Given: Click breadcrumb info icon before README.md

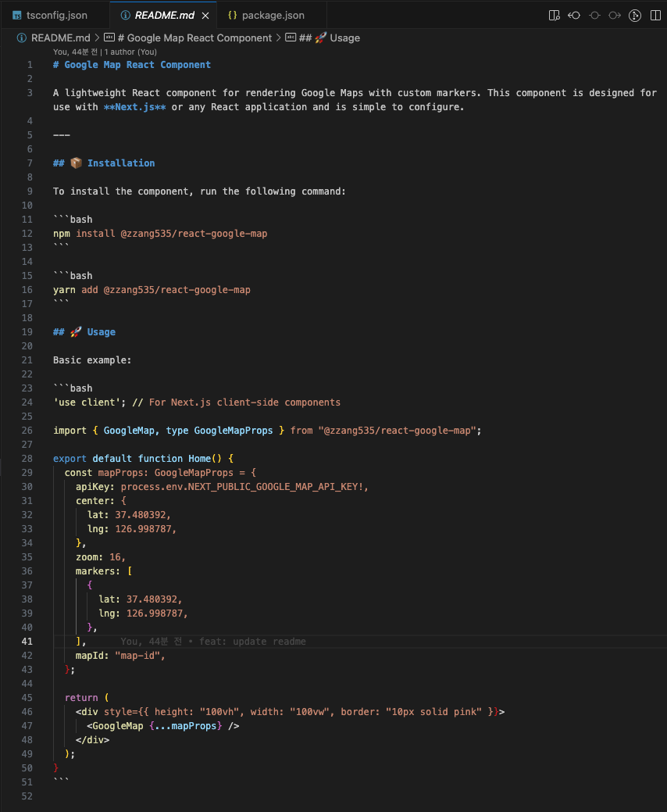Looking at the screenshot, I should 22,38.
